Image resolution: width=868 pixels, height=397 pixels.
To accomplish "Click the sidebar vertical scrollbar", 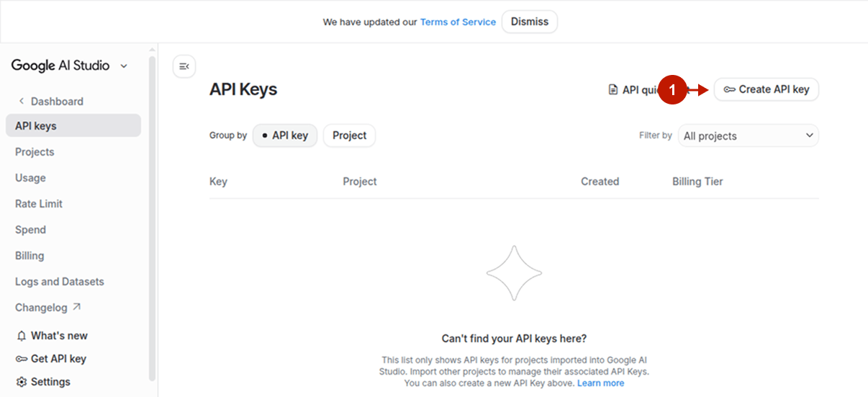I will coord(152,218).
